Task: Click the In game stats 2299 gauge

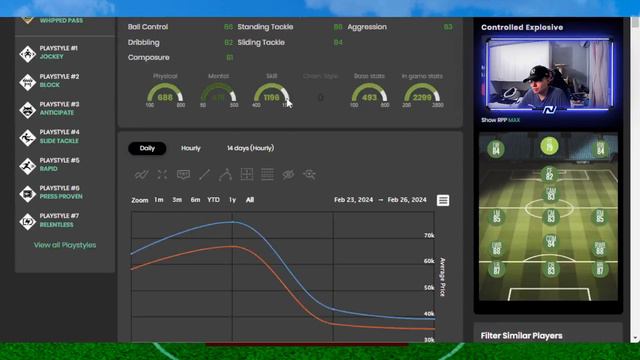Action: pyautogui.click(x=422, y=92)
